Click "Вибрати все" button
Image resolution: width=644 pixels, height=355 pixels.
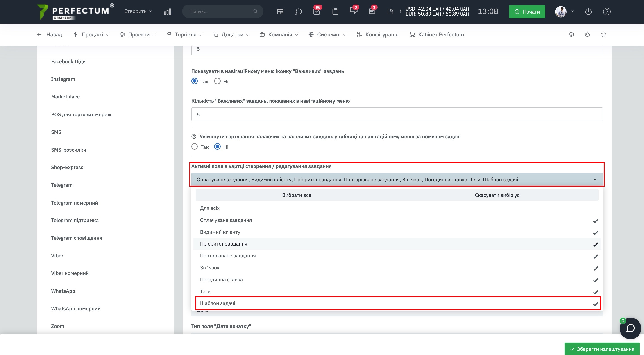click(297, 195)
